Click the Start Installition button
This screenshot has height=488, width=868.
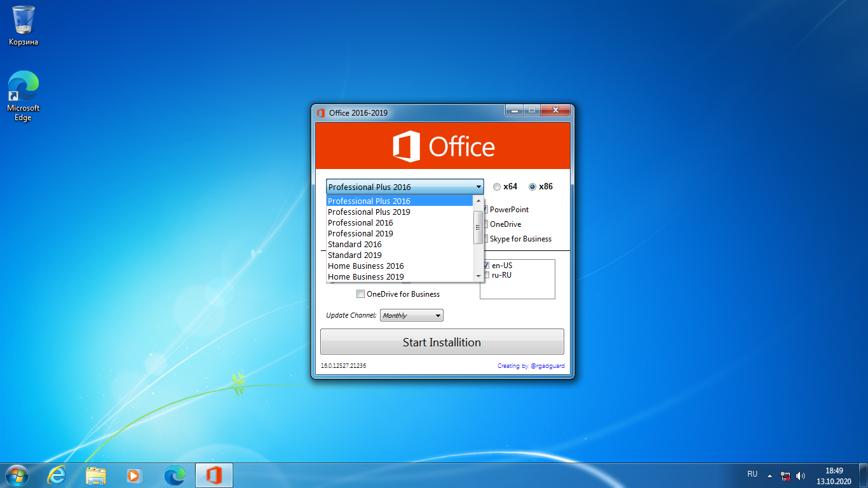tap(442, 342)
